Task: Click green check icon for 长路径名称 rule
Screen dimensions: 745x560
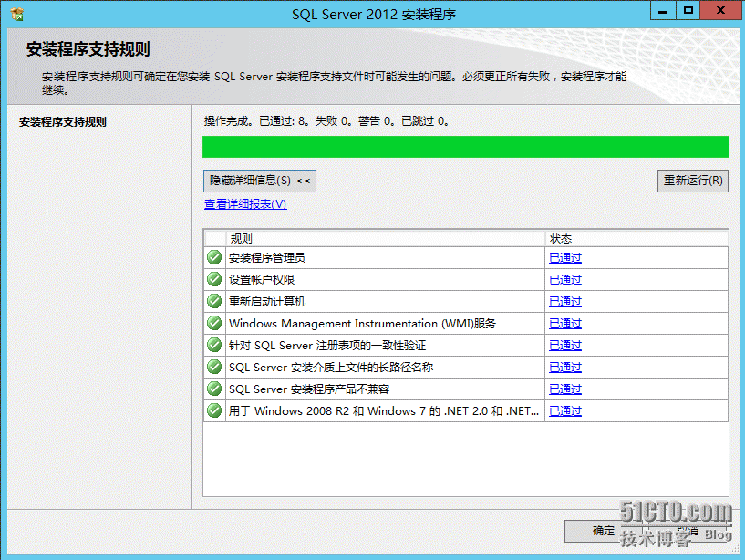Action: point(214,367)
